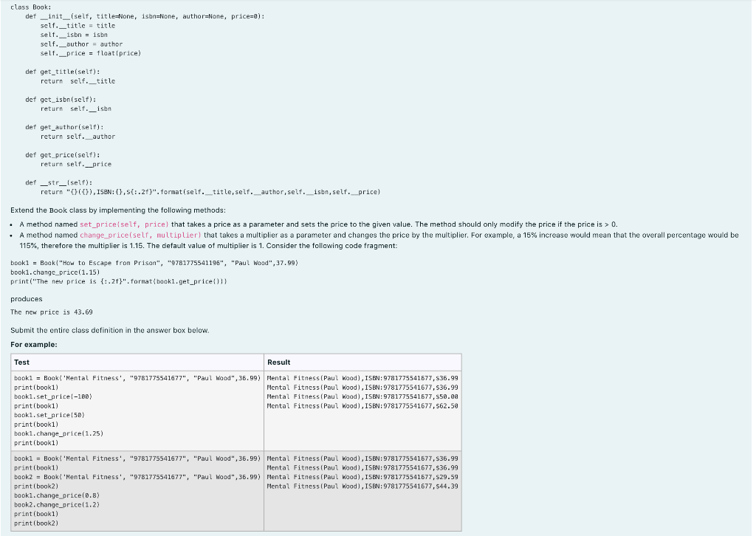Click the output "The new price is 43.69"

52,312
